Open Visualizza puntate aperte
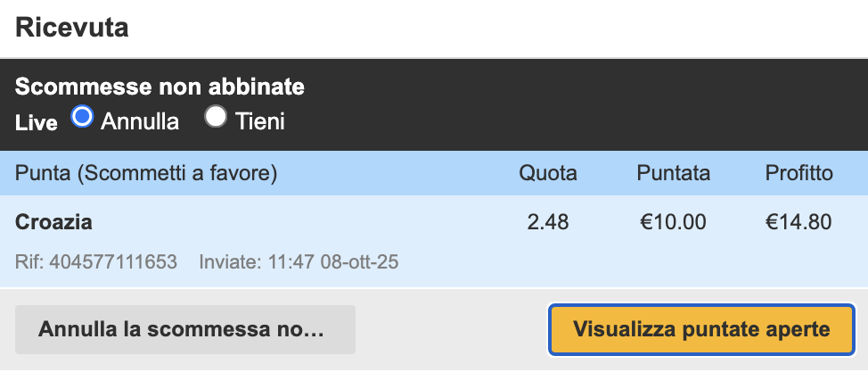Image resolution: width=868 pixels, height=389 pixels. pos(701,329)
